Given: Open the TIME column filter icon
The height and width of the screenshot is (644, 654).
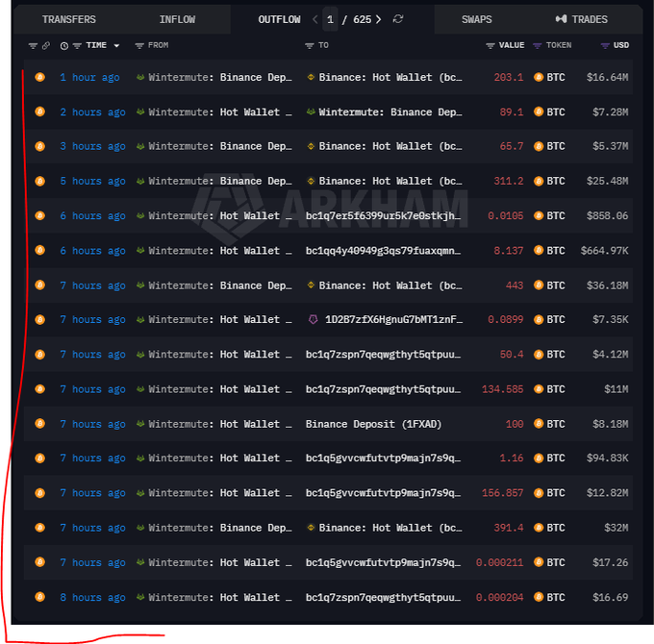Looking at the screenshot, I should [x=77, y=46].
